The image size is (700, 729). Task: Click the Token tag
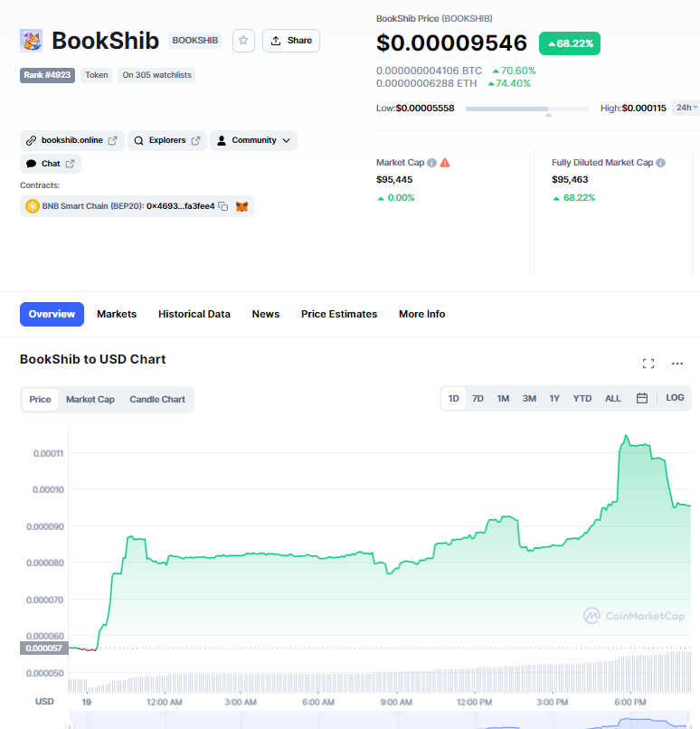coord(96,75)
